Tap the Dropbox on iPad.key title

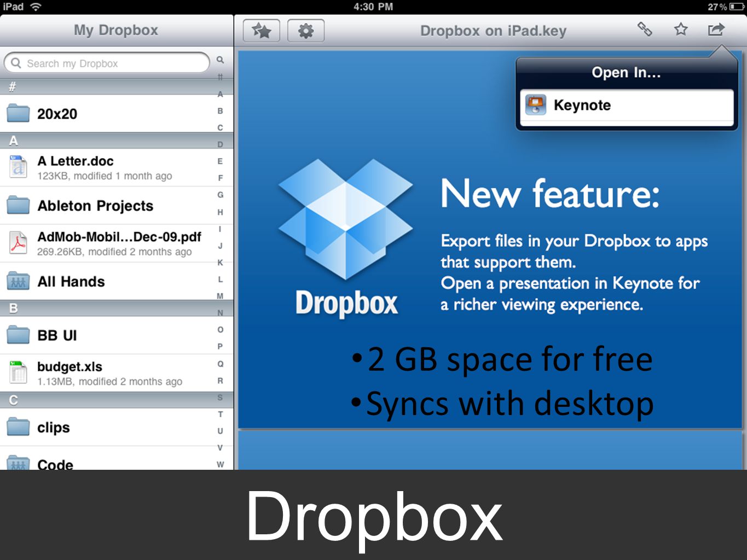(x=493, y=31)
